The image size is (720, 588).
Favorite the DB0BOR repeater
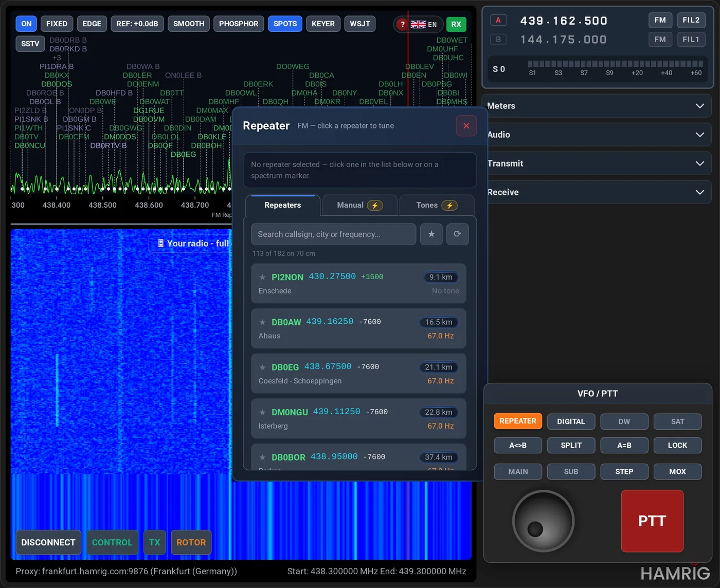click(x=262, y=457)
